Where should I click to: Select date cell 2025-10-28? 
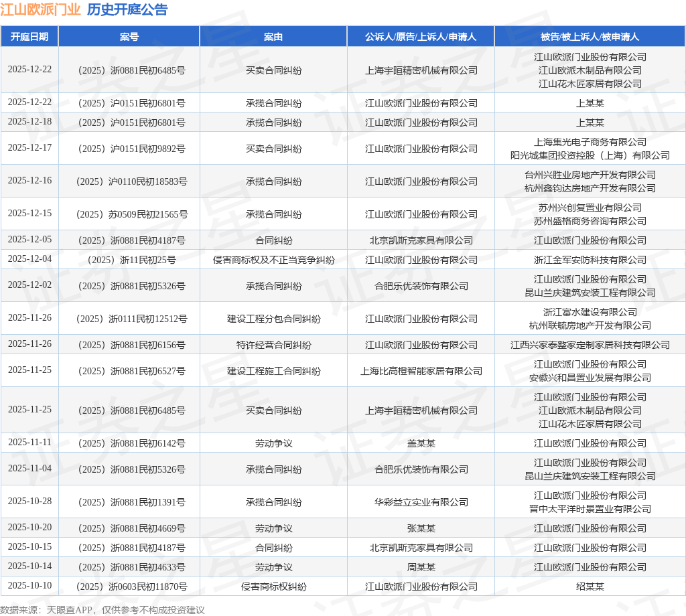coord(29,502)
